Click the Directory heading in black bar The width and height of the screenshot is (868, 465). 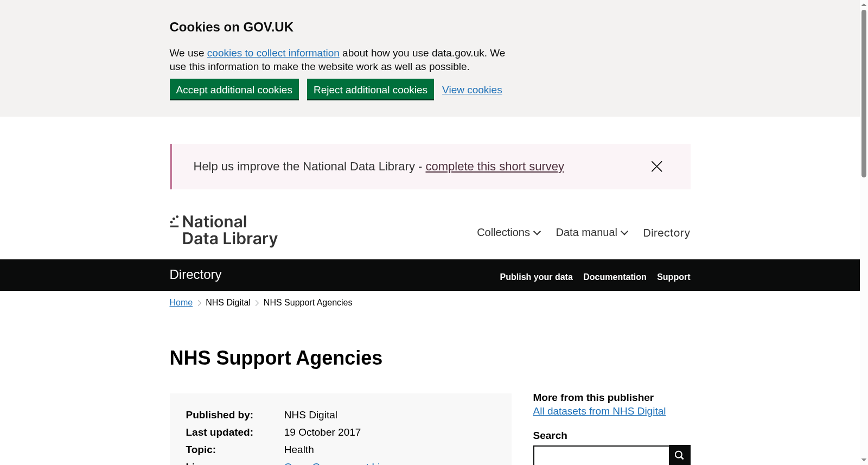195,275
